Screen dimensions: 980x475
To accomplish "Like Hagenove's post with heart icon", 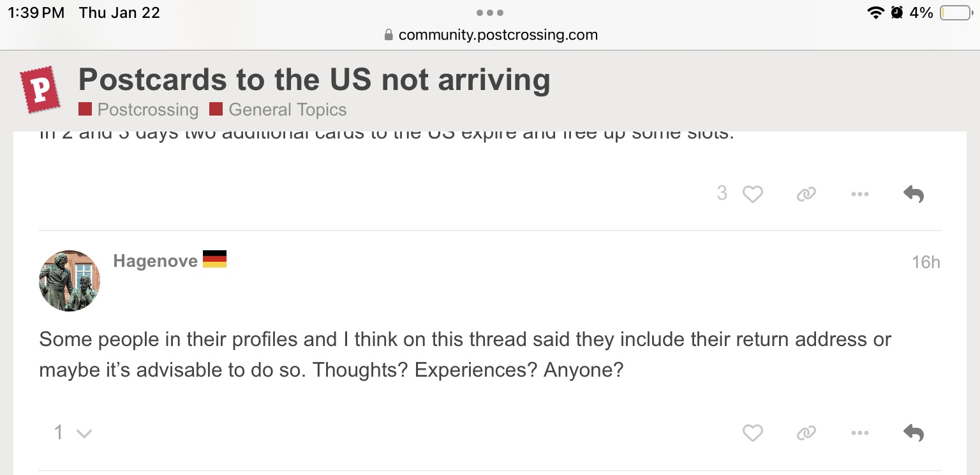I will [x=753, y=434].
